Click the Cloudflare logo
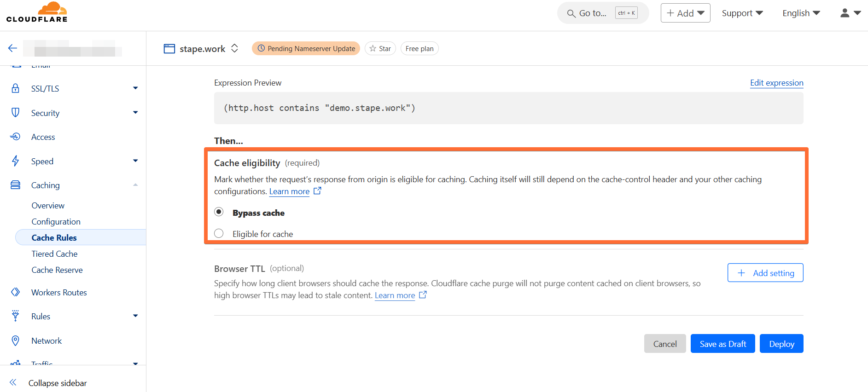Viewport: 868px width, 392px height. 37,12
